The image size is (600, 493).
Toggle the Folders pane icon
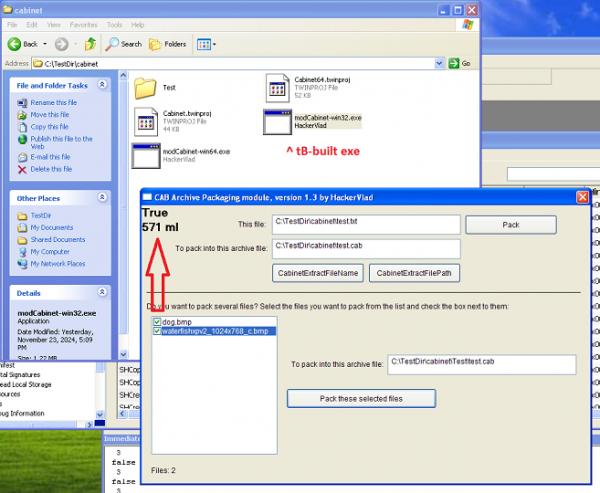155,44
